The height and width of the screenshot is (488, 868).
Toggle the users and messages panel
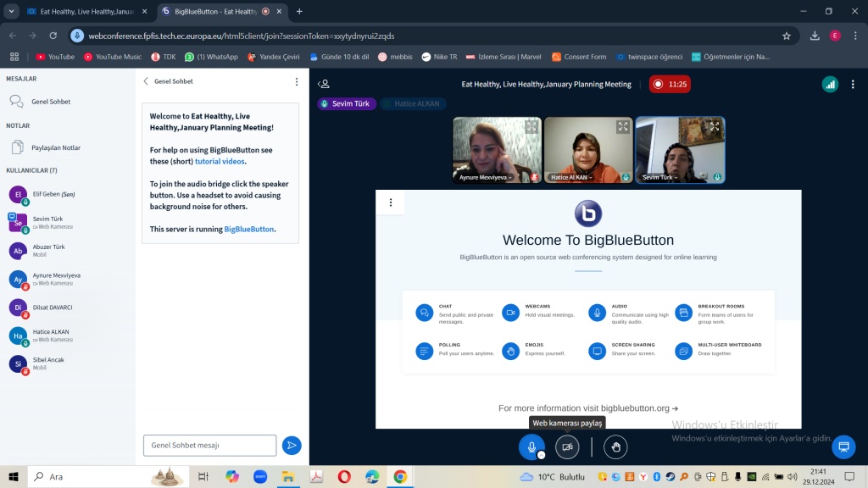click(x=324, y=84)
